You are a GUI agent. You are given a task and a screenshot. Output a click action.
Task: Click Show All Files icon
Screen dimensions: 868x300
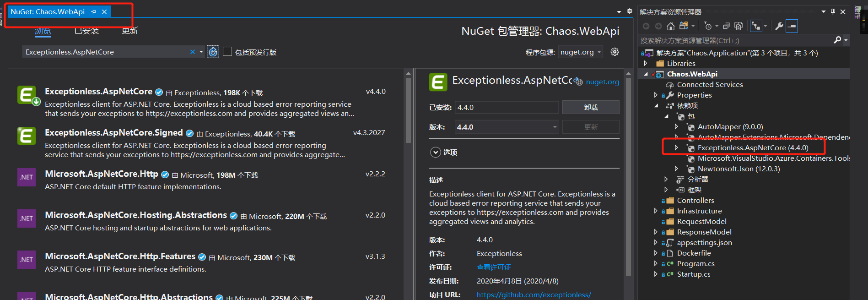tap(738, 26)
